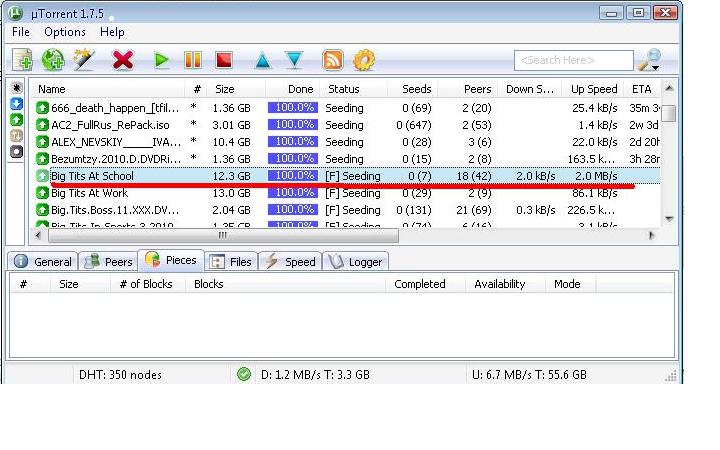This screenshot has width=720, height=450.
Task: Click the Blocks column header in Pieces
Action: coord(208,284)
